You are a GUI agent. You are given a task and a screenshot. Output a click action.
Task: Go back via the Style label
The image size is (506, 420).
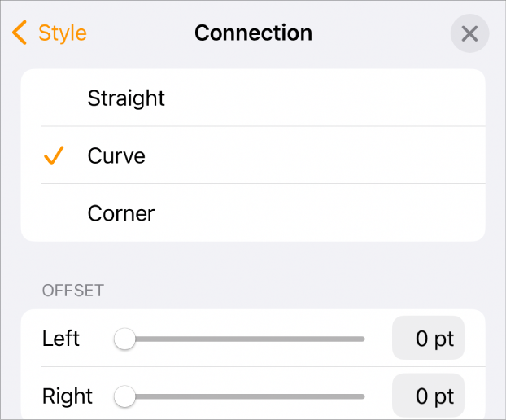pos(62,33)
